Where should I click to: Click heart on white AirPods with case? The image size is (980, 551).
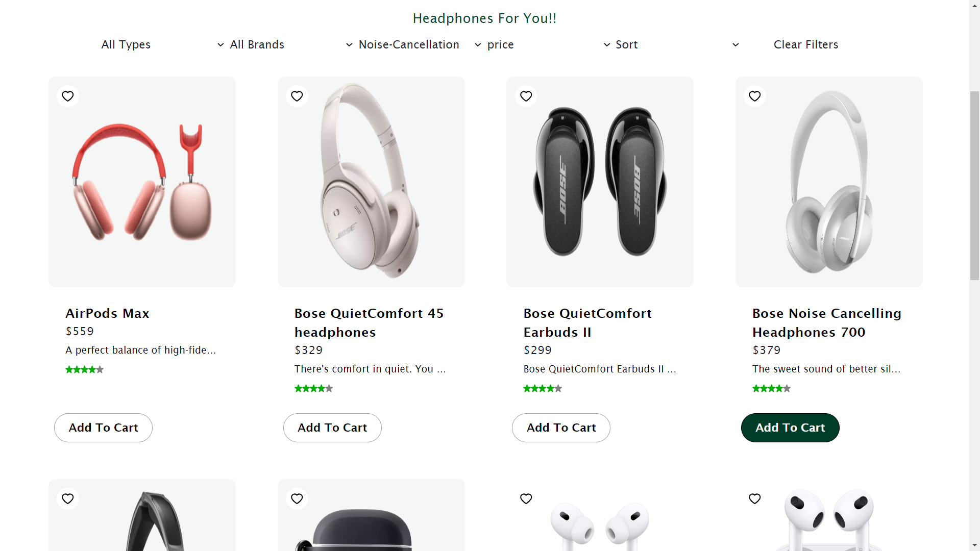tap(755, 498)
